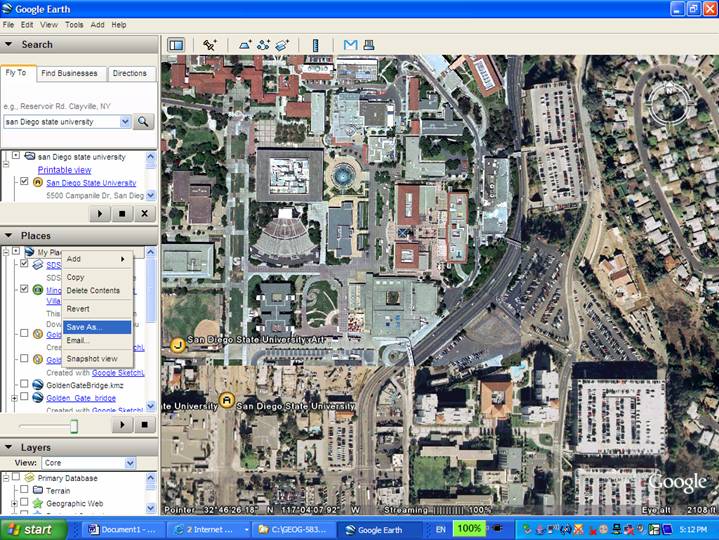Click the yellow A placemark on map
Screen dimensions: 719x540
pyautogui.click(x=226, y=400)
